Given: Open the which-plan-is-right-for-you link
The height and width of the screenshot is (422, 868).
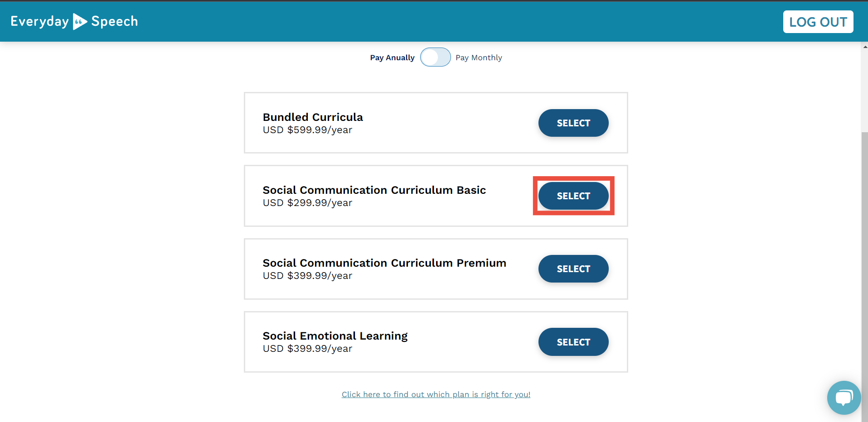Looking at the screenshot, I should click(436, 394).
